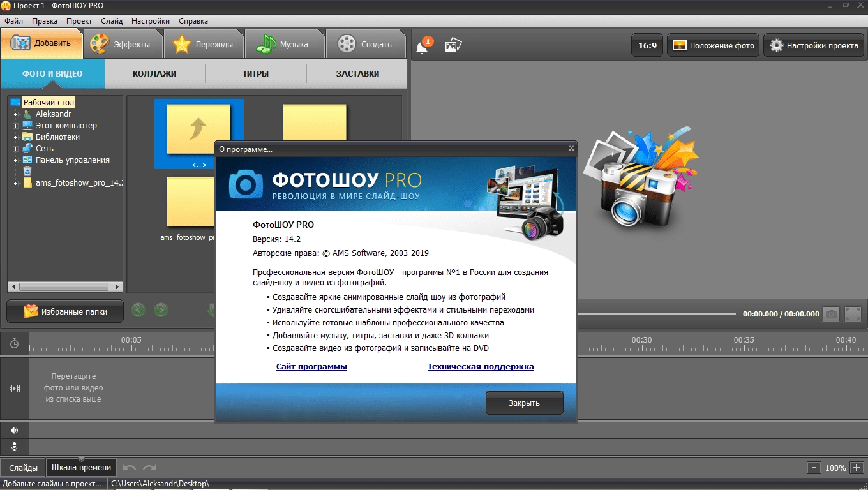Click the Избранные папки button
Viewport: 868px width, 490px height.
(x=65, y=311)
